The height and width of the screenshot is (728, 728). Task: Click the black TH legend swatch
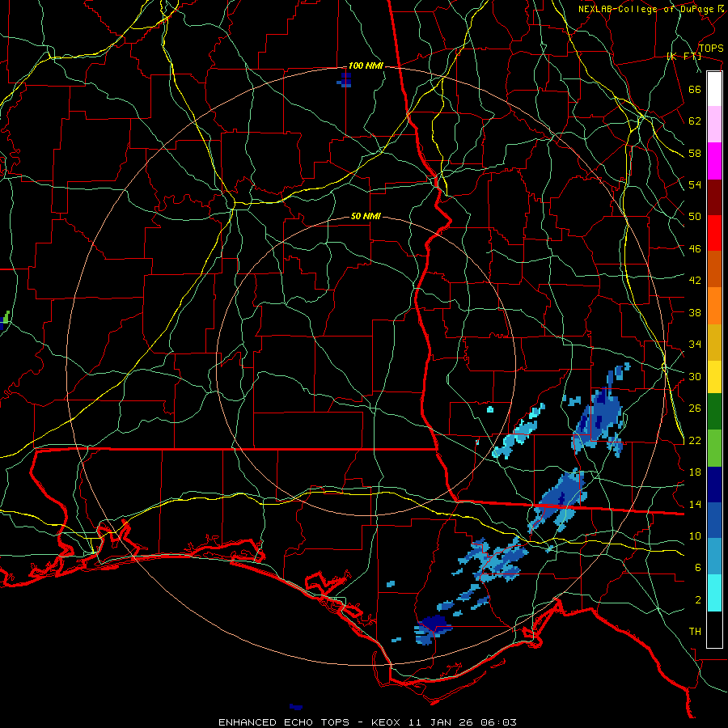point(714,629)
